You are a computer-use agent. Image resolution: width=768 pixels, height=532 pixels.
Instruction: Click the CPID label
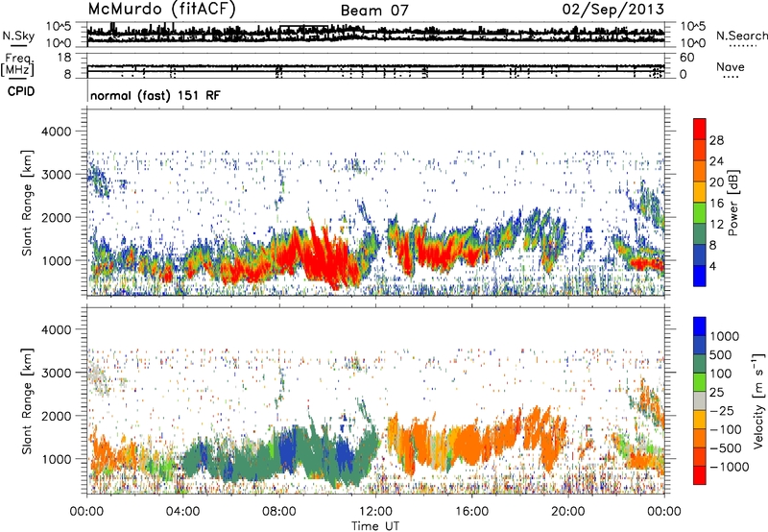21,91
